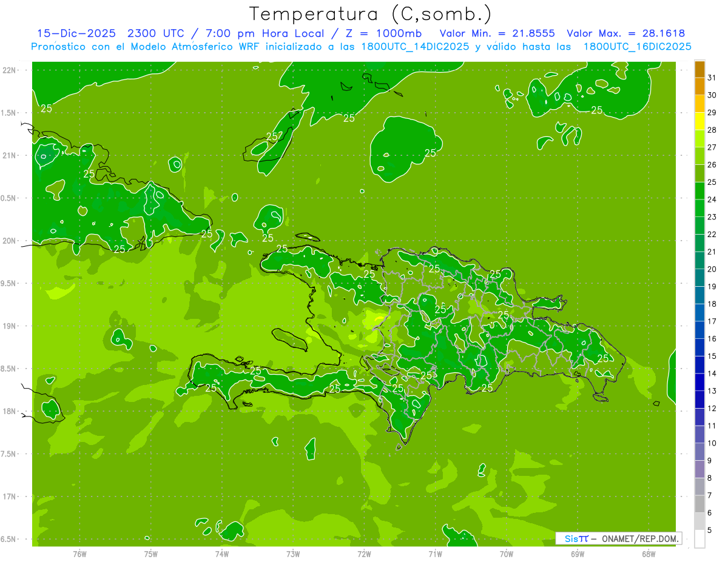
Task: Click the "26" color scale label
Action: 712,165
